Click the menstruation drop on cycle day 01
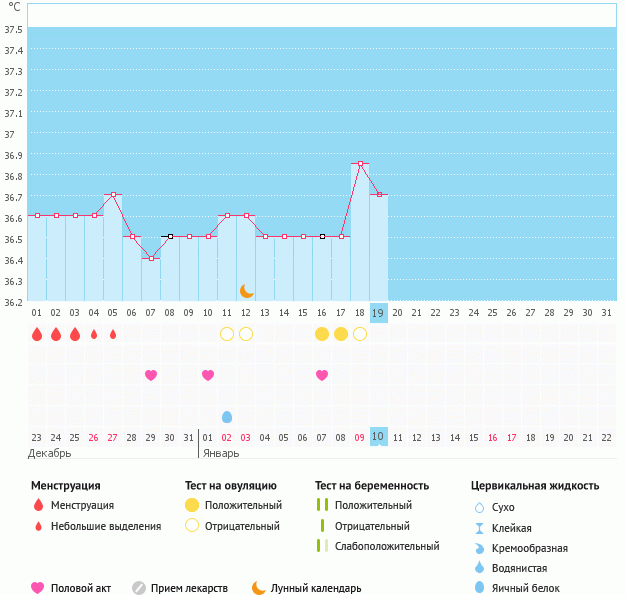Screen dimensions: 626x595 [x=37, y=334]
